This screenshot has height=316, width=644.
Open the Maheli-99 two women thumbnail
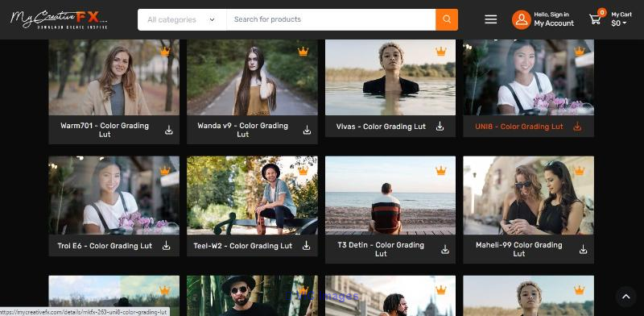[529, 195]
